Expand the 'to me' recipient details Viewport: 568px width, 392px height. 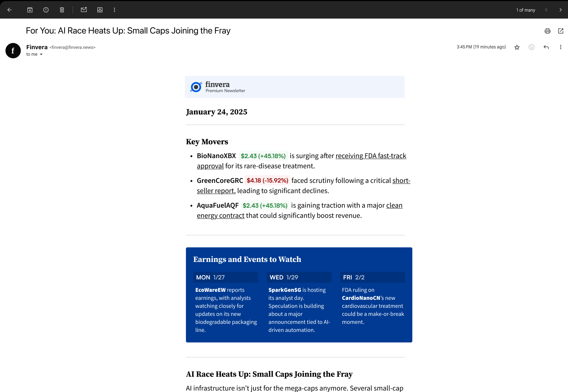tap(41, 54)
